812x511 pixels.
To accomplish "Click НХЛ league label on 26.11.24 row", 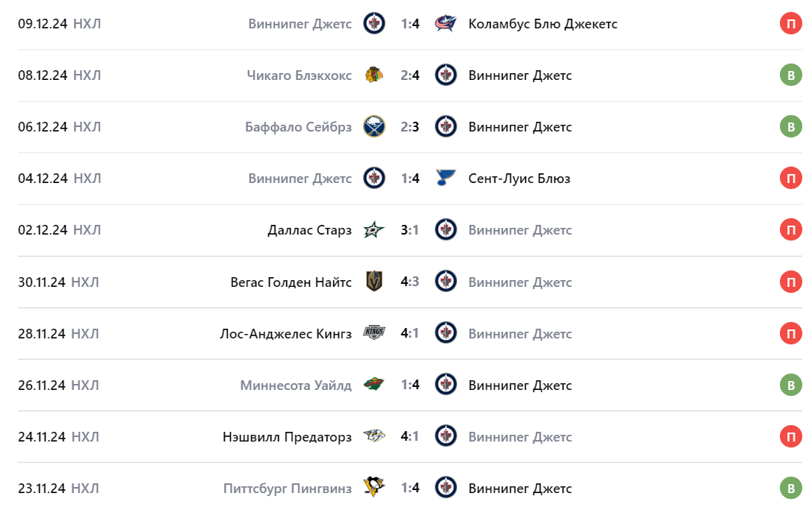I will [x=87, y=385].
